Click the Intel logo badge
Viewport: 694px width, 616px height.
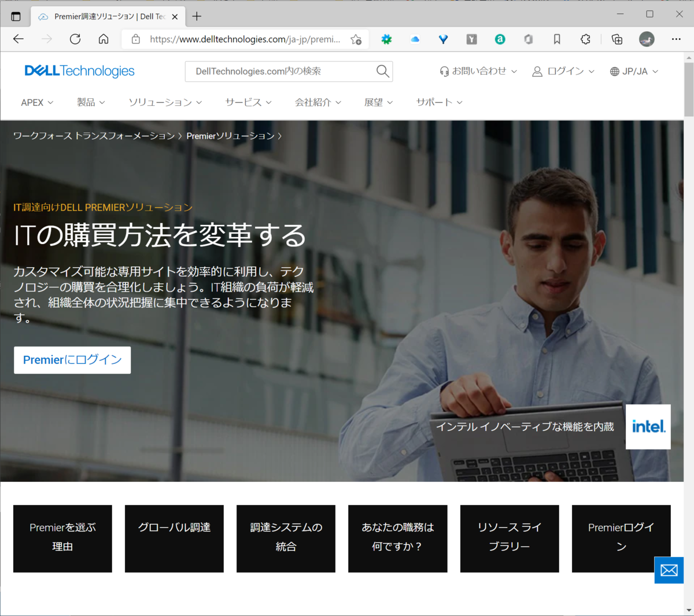click(x=648, y=427)
